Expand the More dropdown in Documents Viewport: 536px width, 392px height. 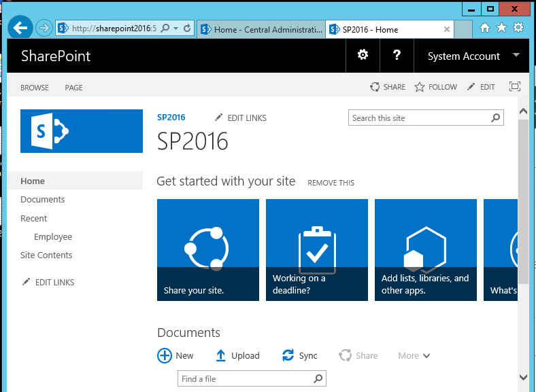click(414, 355)
